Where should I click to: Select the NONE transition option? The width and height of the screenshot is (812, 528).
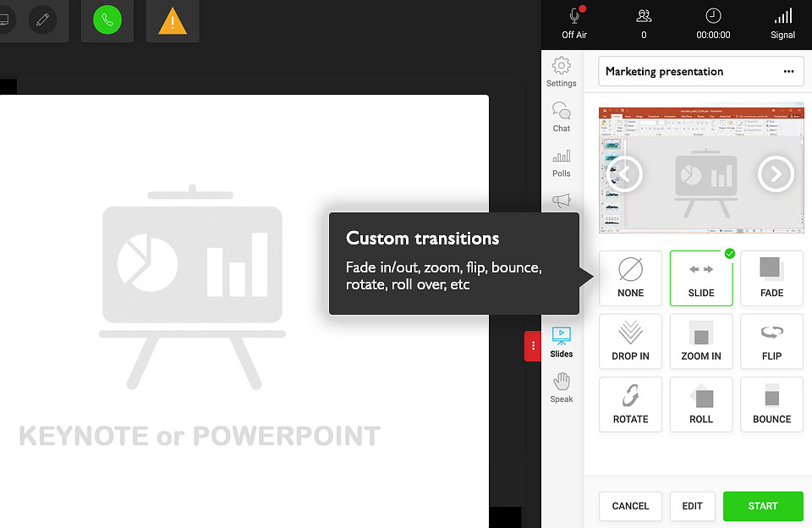tap(630, 278)
